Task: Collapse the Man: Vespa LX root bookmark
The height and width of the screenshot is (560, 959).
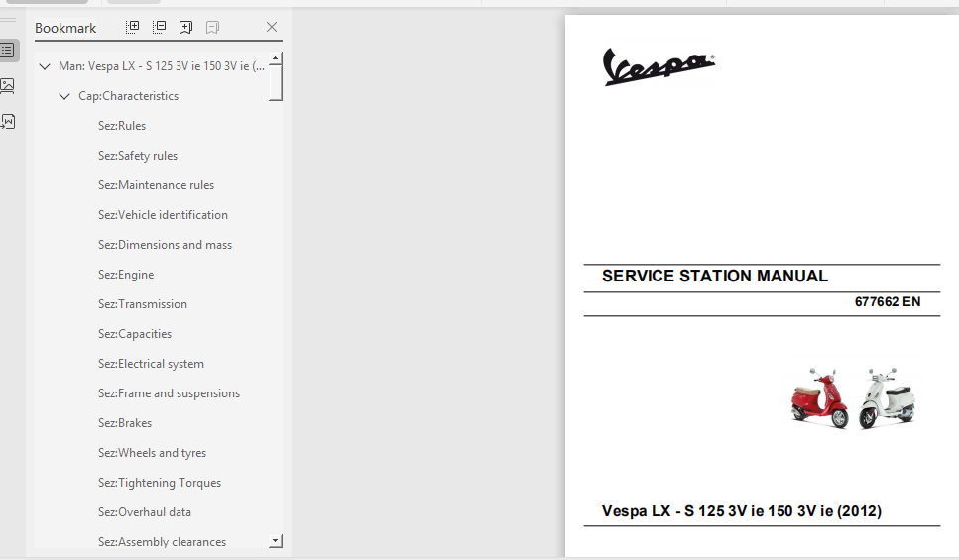Action: pyautogui.click(x=45, y=66)
